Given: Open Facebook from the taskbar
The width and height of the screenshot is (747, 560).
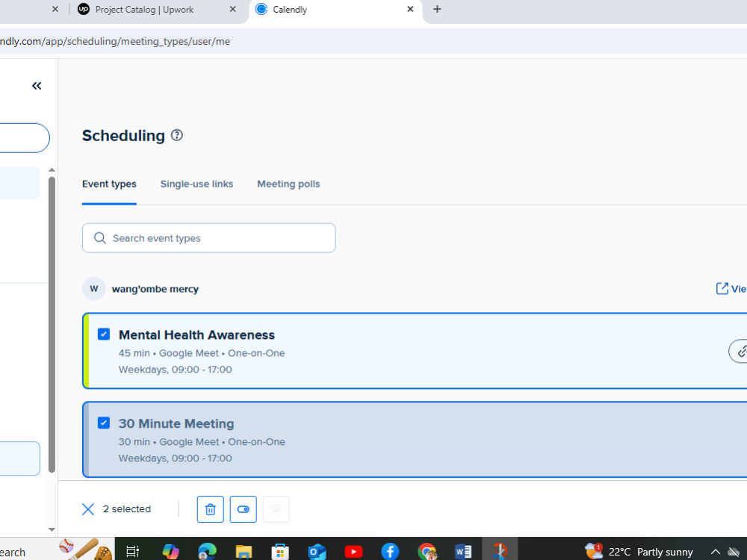Looking at the screenshot, I should 390,552.
